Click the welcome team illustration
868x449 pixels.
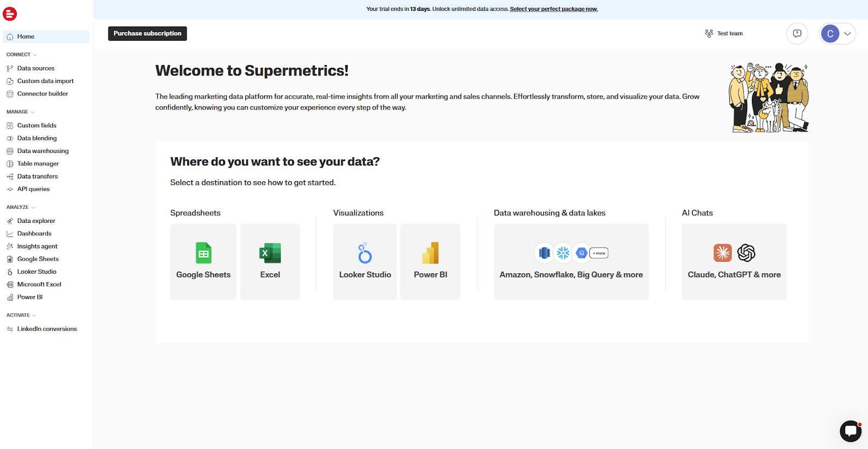[x=769, y=98]
